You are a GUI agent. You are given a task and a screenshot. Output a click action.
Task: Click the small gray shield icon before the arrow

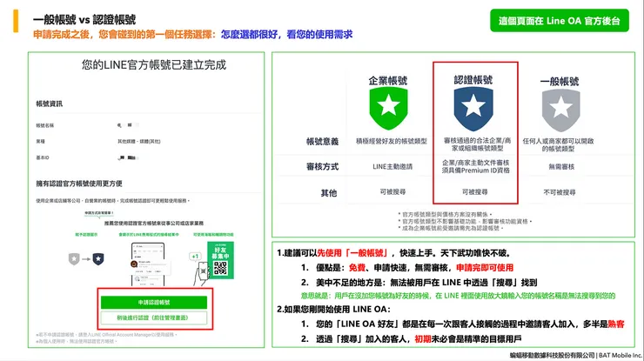tap(74, 259)
